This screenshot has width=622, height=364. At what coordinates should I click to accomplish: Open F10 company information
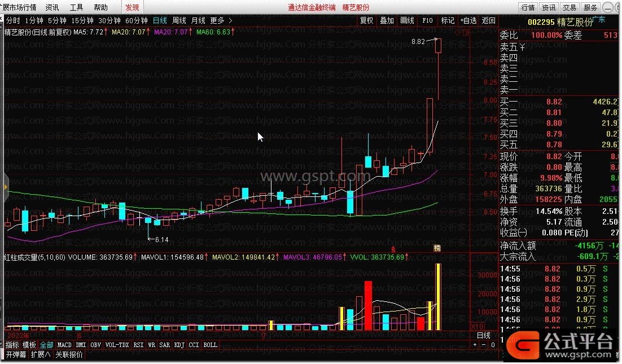click(427, 20)
